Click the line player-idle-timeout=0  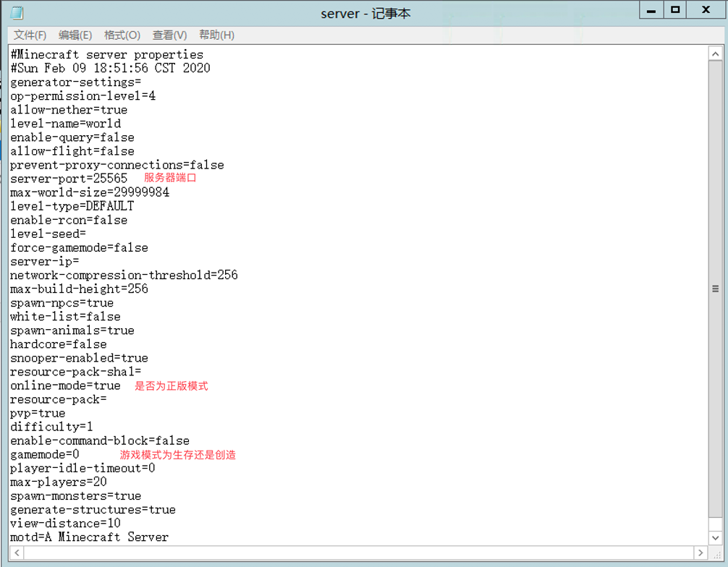(x=82, y=469)
